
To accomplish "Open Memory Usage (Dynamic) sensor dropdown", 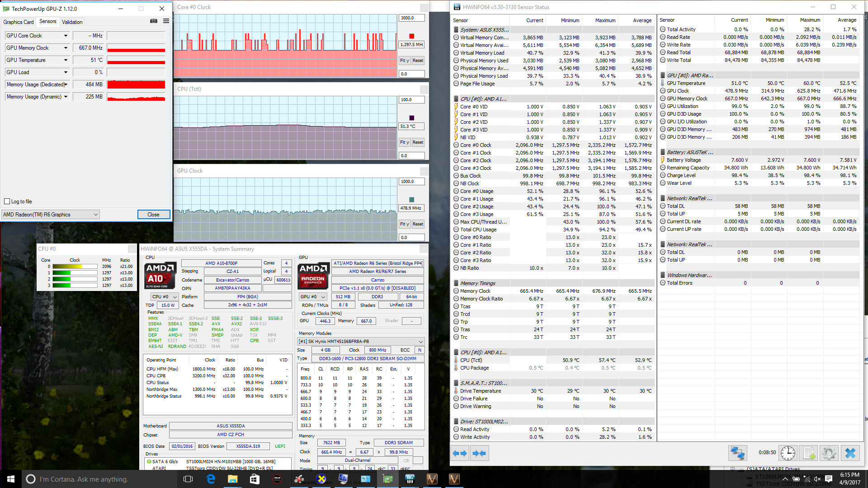I will coord(66,97).
